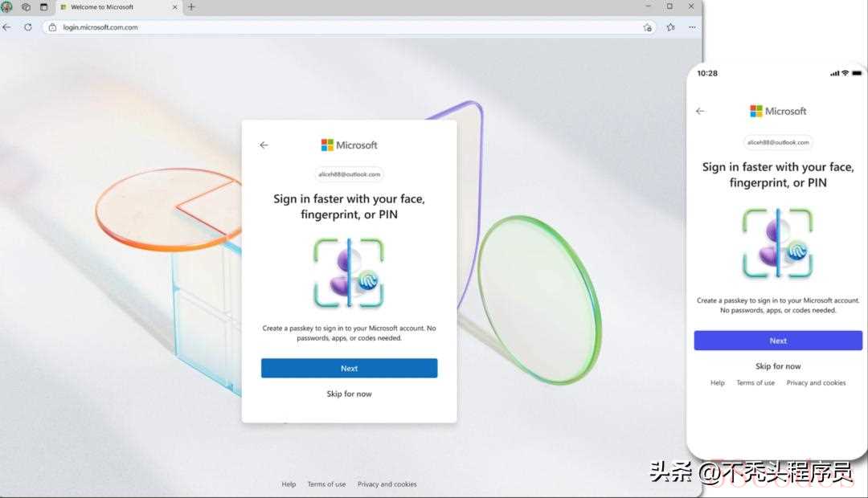Open Privacy and cookies on the phone
The image size is (868, 498).
(x=816, y=383)
